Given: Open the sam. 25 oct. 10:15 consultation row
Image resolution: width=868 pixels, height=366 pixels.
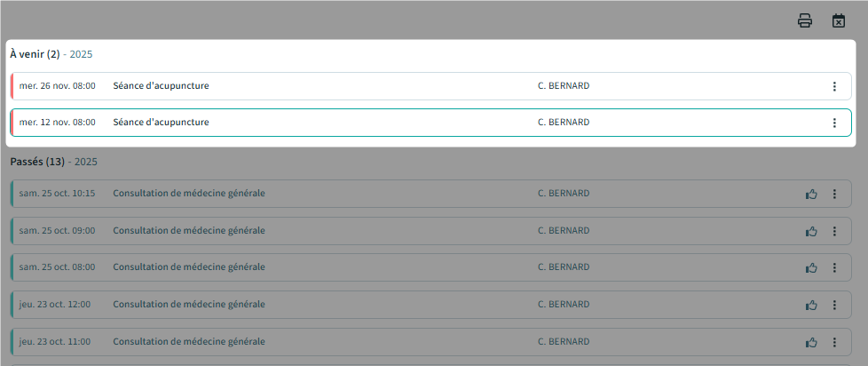Looking at the screenshot, I should tap(355, 194).
